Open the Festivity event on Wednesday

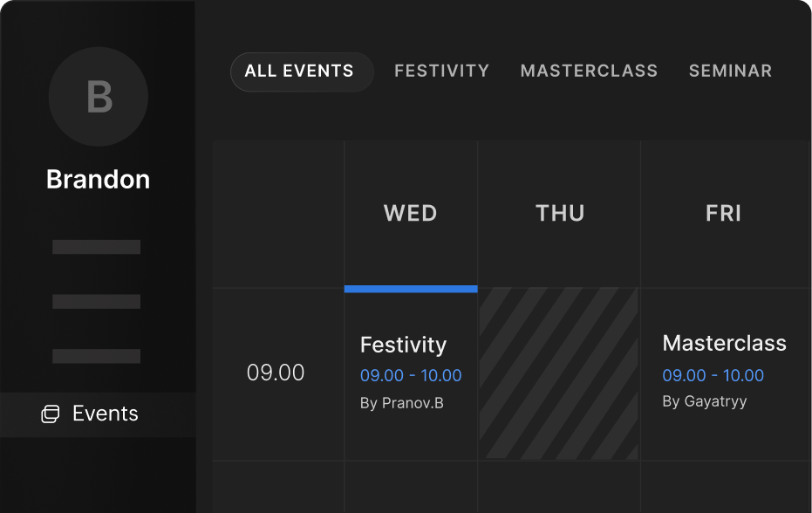click(x=403, y=345)
